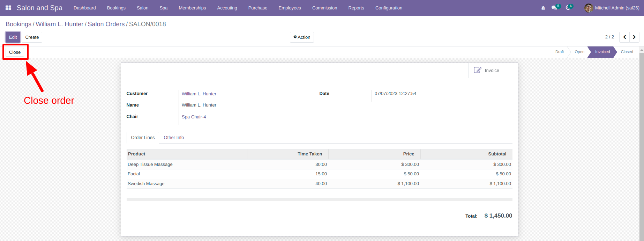Go to previous record arrow
644x241 pixels.
(x=624, y=37)
